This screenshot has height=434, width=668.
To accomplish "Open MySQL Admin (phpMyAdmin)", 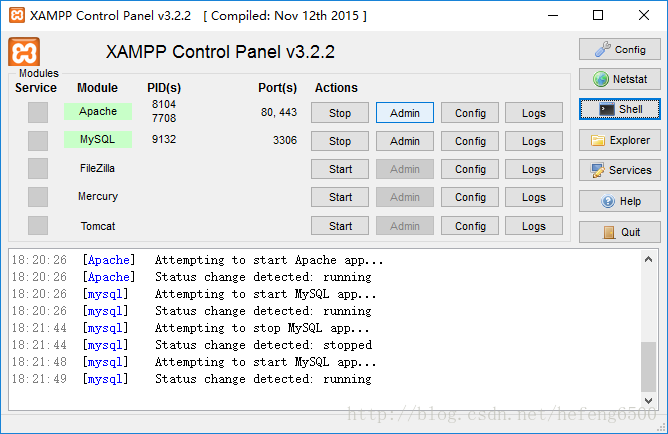I will (405, 141).
